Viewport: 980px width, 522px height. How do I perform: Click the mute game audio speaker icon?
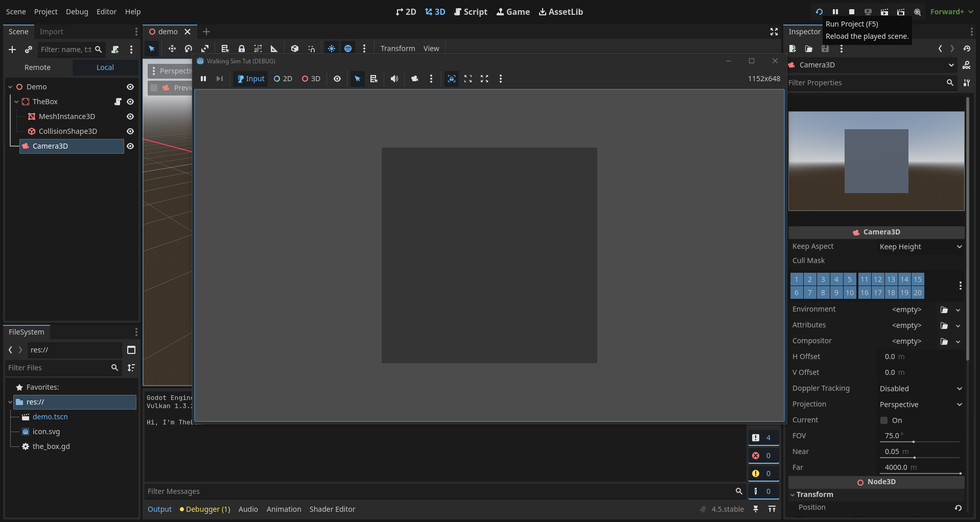click(x=394, y=79)
